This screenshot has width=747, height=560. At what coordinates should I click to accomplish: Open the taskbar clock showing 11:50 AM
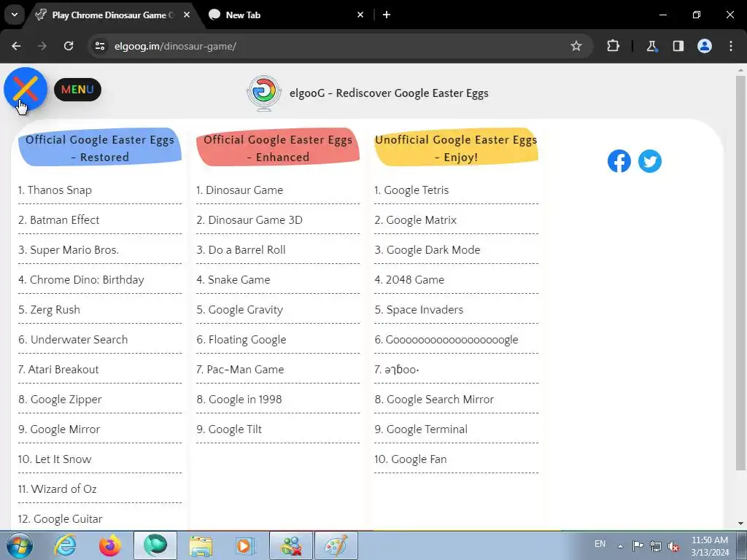pyautogui.click(x=709, y=545)
